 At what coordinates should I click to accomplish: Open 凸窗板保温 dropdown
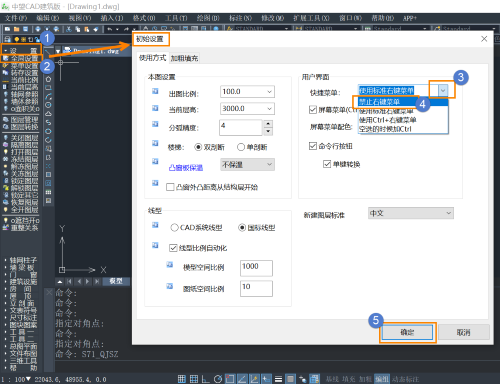[247, 165]
